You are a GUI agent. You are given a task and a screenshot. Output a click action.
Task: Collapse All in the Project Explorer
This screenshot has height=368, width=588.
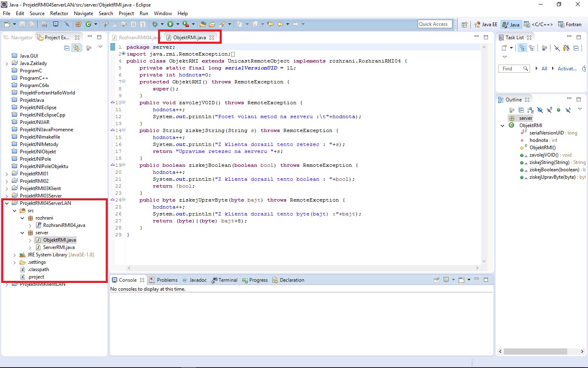(67, 47)
